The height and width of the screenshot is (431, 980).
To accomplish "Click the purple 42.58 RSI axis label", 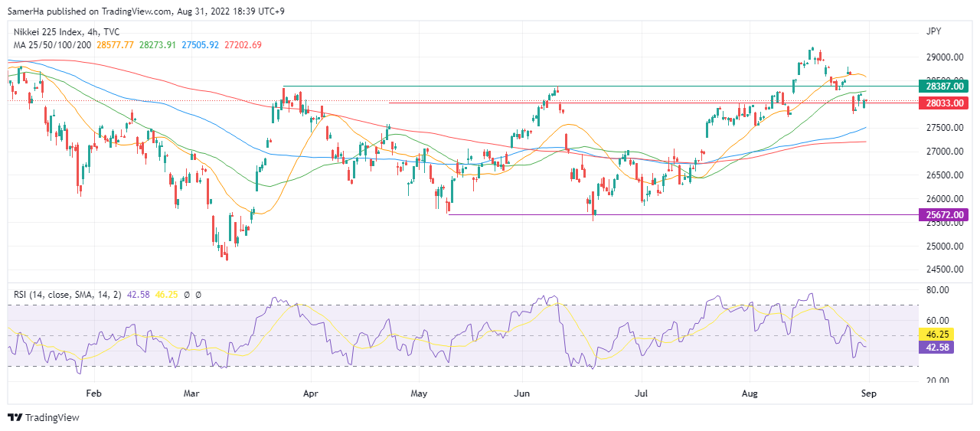I will click(939, 347).
